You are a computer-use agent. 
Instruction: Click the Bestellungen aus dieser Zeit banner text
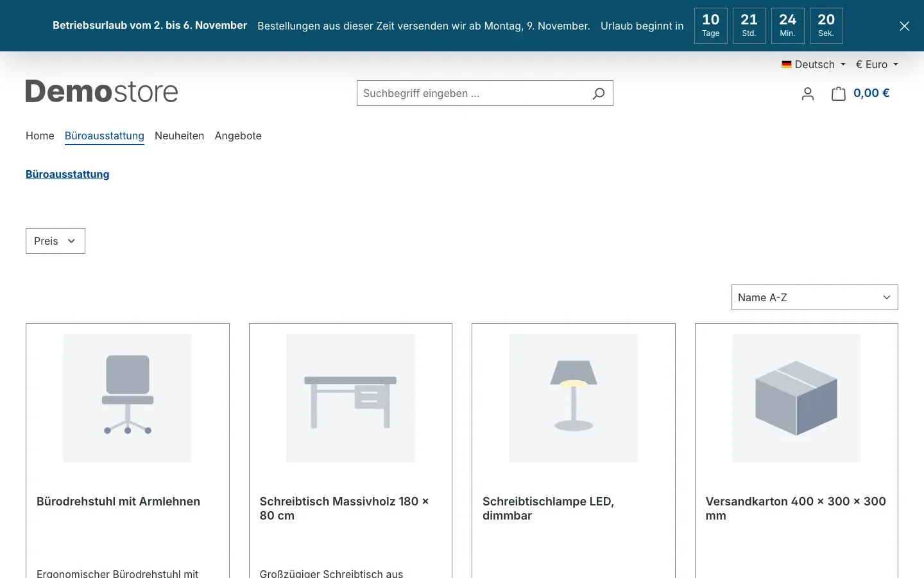424,26
